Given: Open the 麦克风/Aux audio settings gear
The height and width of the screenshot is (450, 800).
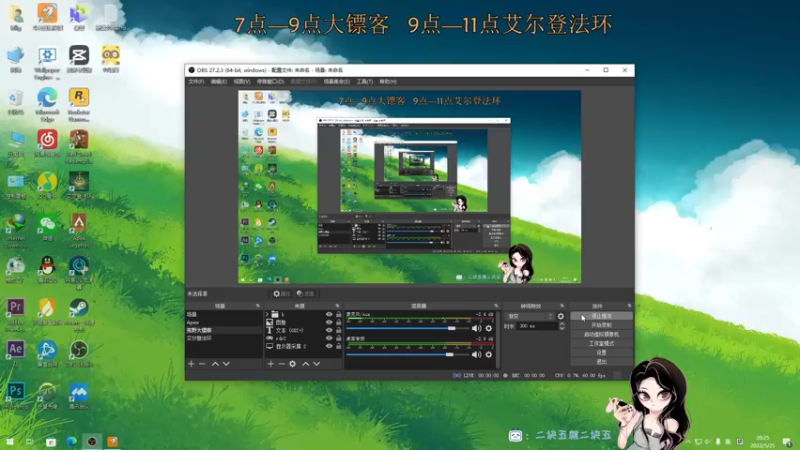Looking at the screenshot, I should pos(489,329).
